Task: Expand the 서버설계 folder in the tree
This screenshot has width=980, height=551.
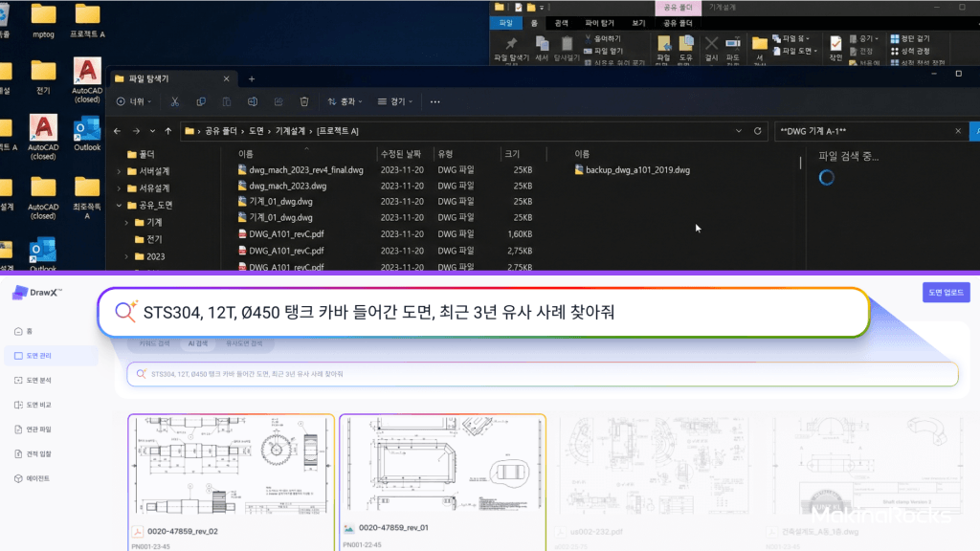Action: [119, 171]
